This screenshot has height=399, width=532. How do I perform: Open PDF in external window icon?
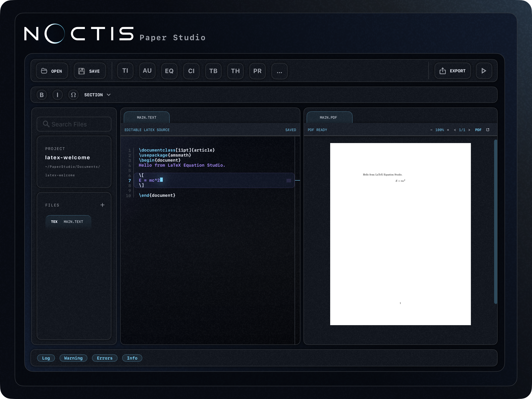488,130
